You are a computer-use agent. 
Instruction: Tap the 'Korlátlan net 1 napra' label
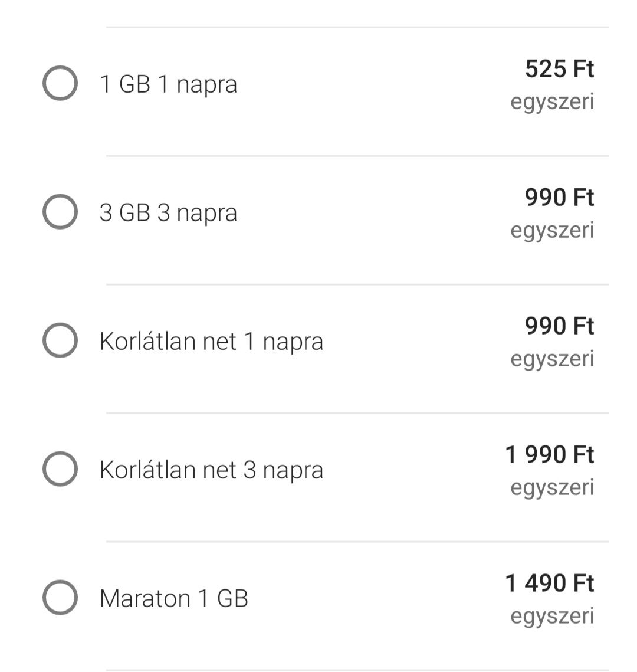pos(212,342)
